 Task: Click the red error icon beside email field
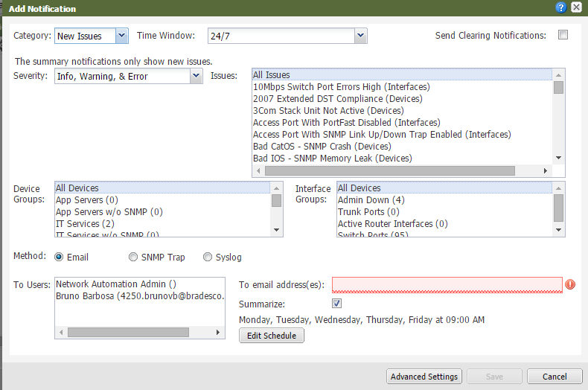(x=571, y=284)
